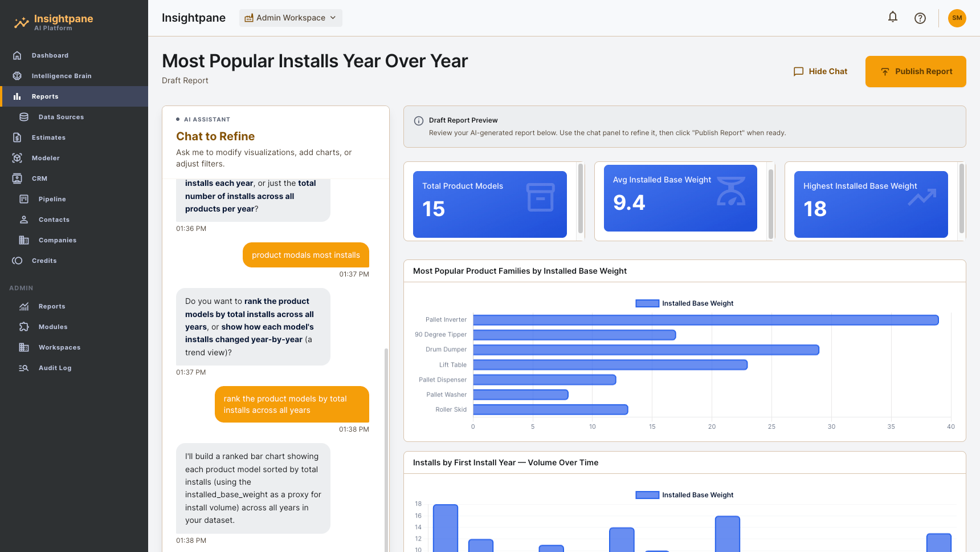Screen dimensions: 980x552
Task: Click the 'rank the product models by total' message
Action: (292, 404)
